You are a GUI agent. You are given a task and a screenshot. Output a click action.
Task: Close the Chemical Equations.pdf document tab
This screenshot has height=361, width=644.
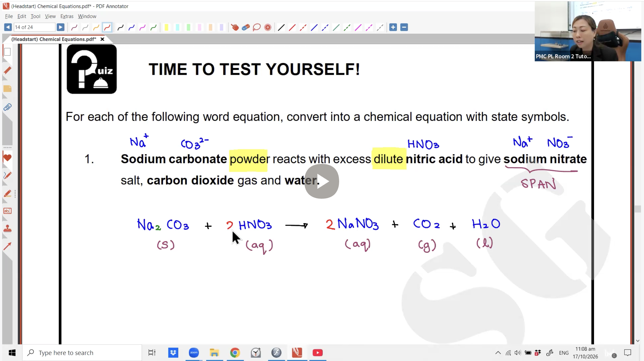pyautogui.click(x=102, y=39)
